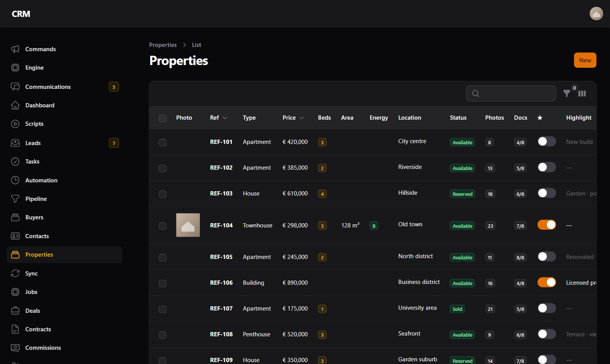
Task: Click the Sold status badge for REF-107
Action: [x=457, y=309]
